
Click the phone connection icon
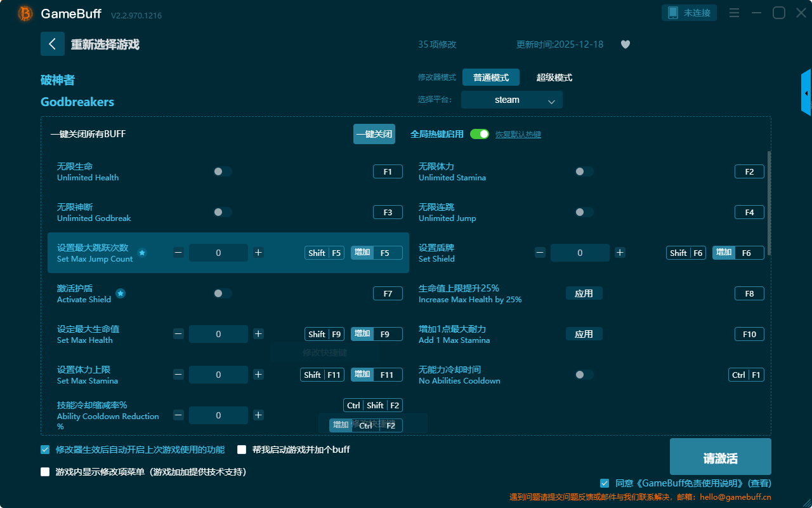click(673, 13)
